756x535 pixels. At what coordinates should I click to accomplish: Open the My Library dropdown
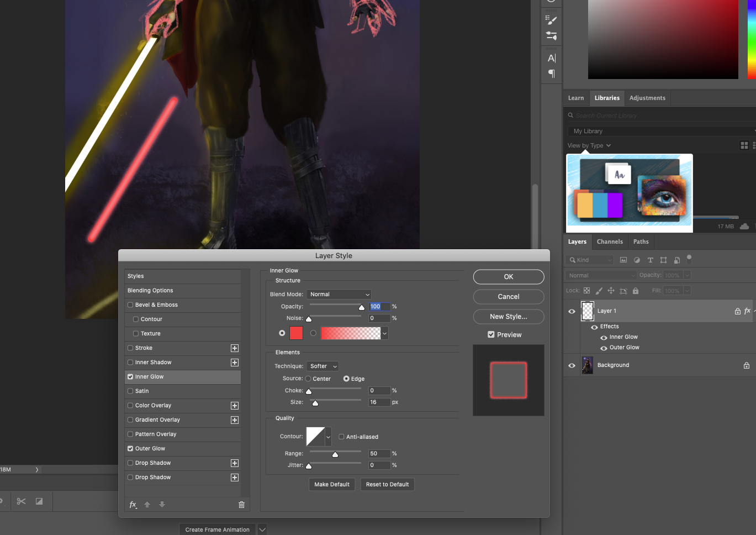662,131
